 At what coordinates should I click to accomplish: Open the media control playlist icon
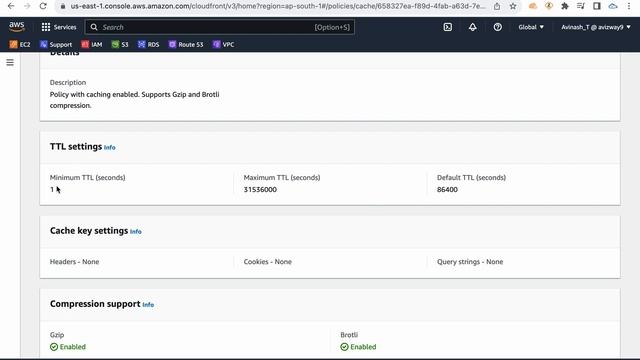tap(581, 6)
